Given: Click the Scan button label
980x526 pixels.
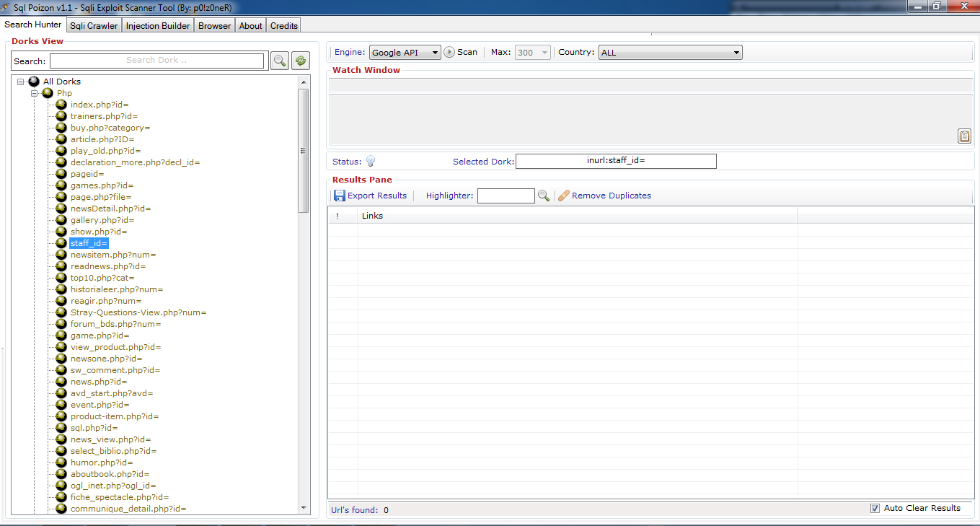Looking at the screenshot, I should click(x=467, y=52).
